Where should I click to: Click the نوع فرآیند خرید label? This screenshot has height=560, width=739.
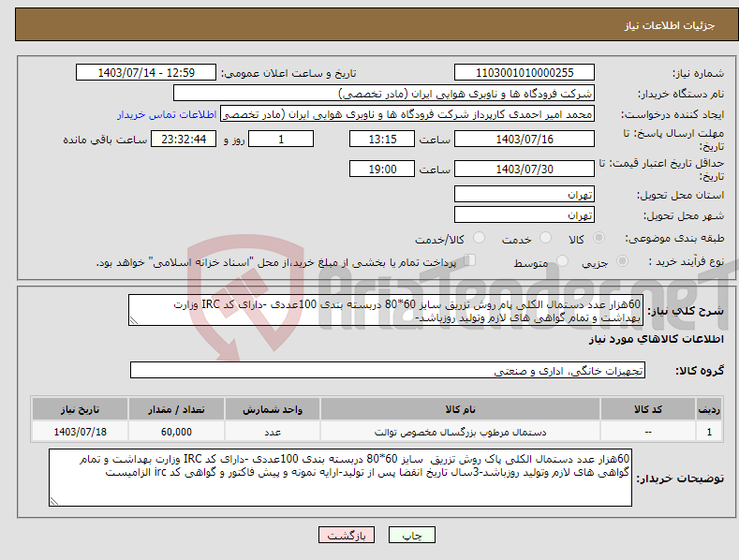click(x=687, y=261)
